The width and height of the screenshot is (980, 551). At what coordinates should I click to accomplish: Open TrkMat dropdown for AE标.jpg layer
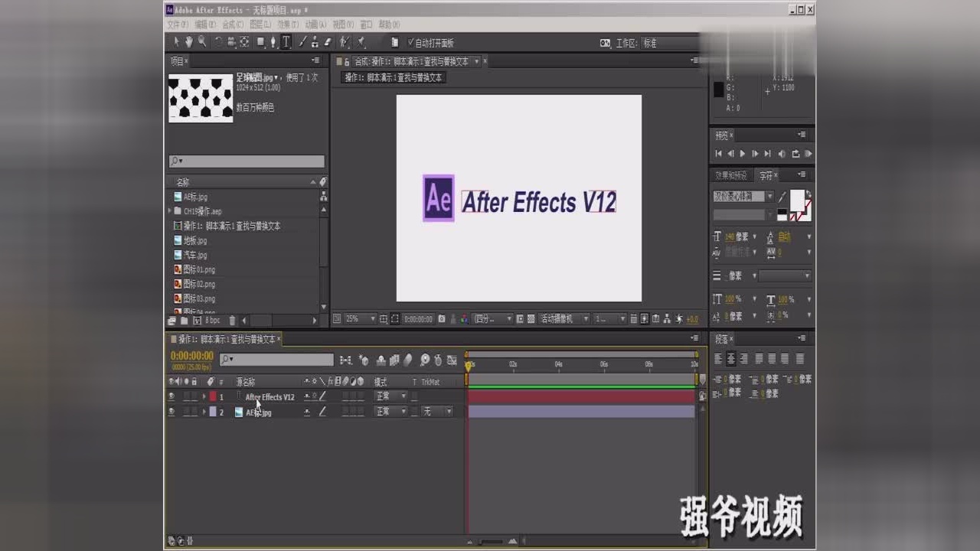coord(437,412)
